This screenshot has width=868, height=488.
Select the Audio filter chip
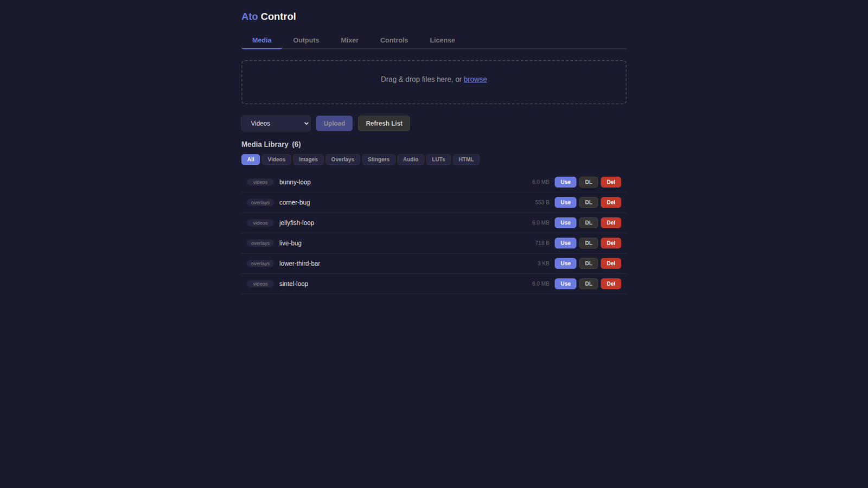tap(411, 159)
